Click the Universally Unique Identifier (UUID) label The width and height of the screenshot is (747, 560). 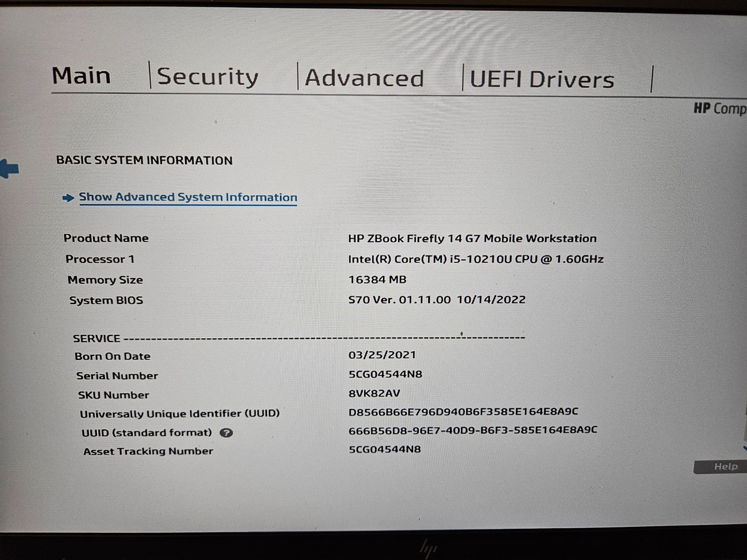(x=180, y=414)
